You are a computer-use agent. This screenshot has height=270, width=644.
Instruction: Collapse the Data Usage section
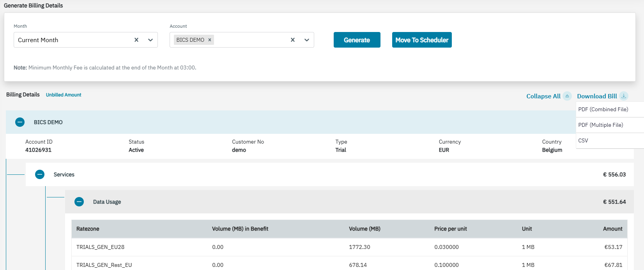(x=79, y=202)
